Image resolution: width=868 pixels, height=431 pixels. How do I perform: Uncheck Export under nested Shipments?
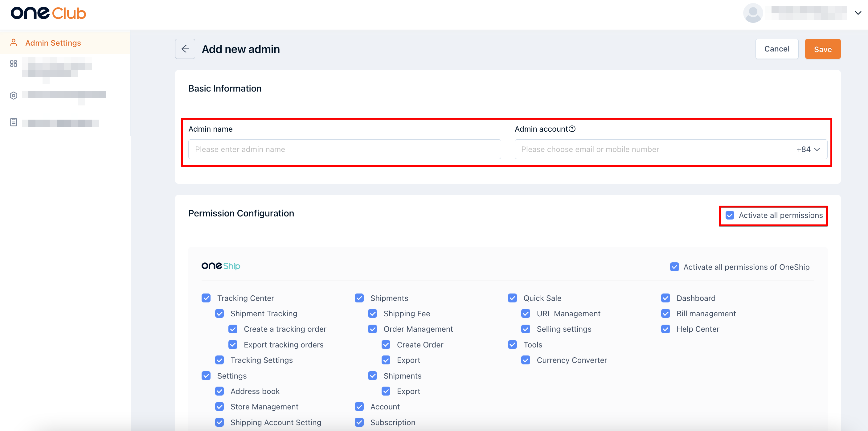point(386,391)
